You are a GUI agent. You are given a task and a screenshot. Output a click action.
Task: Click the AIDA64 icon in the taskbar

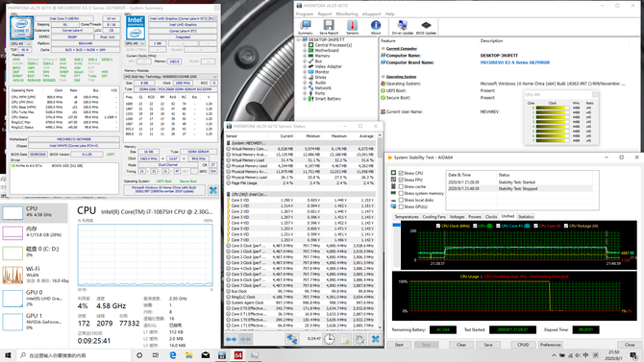(238, 355)
